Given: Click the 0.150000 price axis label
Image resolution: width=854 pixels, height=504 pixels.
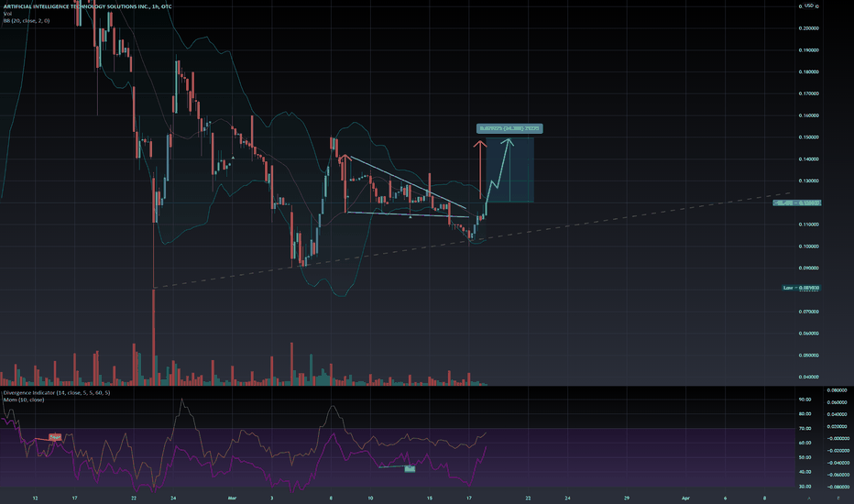Looking at the screenshot, I should 809,137.
